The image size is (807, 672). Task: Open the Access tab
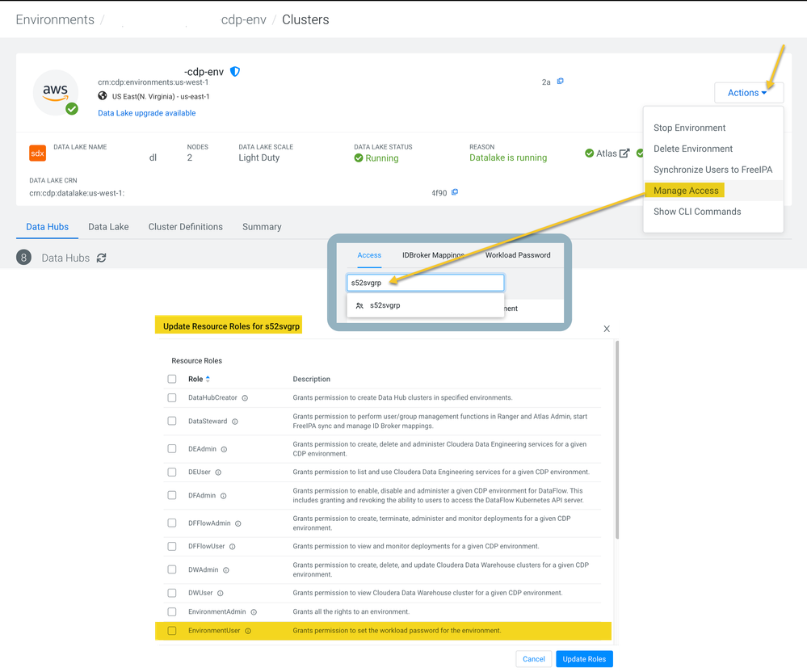[x=369, y=255]
